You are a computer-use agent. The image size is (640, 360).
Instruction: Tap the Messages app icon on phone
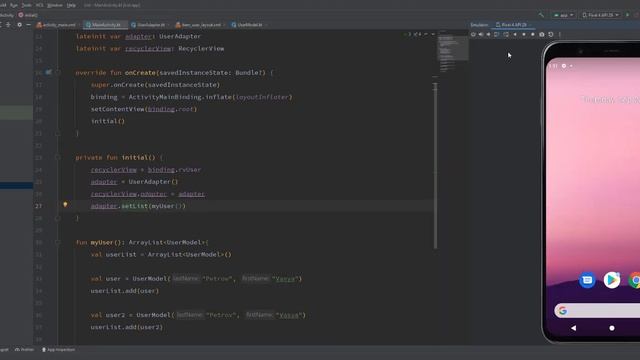click(587, 280)
